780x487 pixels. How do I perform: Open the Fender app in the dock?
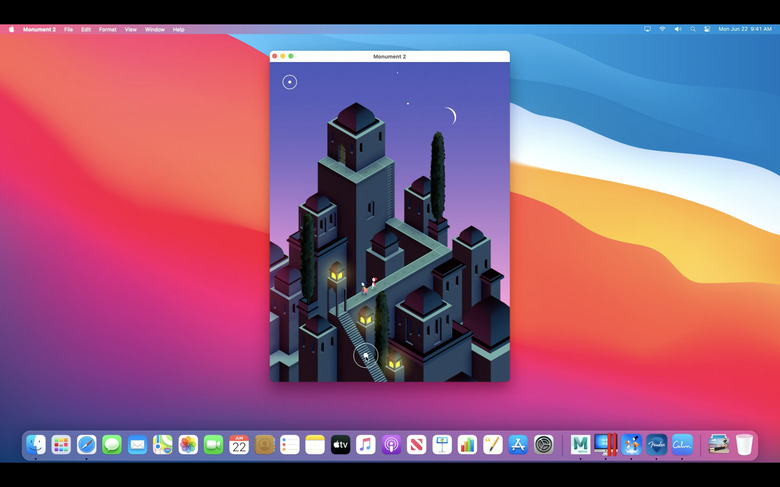[x=656, y=445]
